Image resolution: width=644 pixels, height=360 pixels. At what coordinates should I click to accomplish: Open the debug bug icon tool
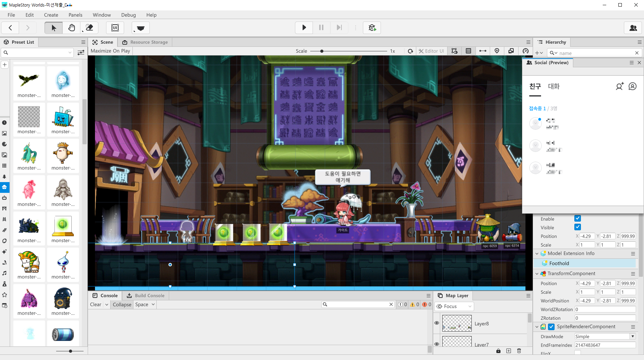click(x=372, y=28)
